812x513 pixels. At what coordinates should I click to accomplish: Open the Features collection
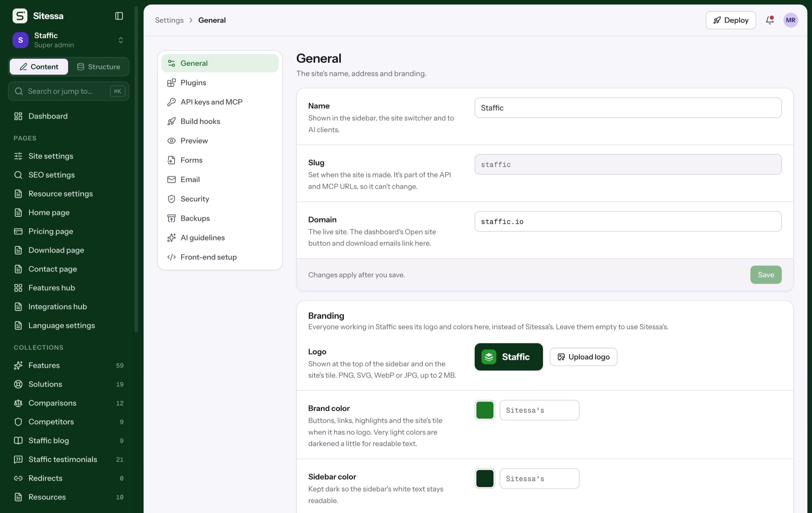click(69, 365)
